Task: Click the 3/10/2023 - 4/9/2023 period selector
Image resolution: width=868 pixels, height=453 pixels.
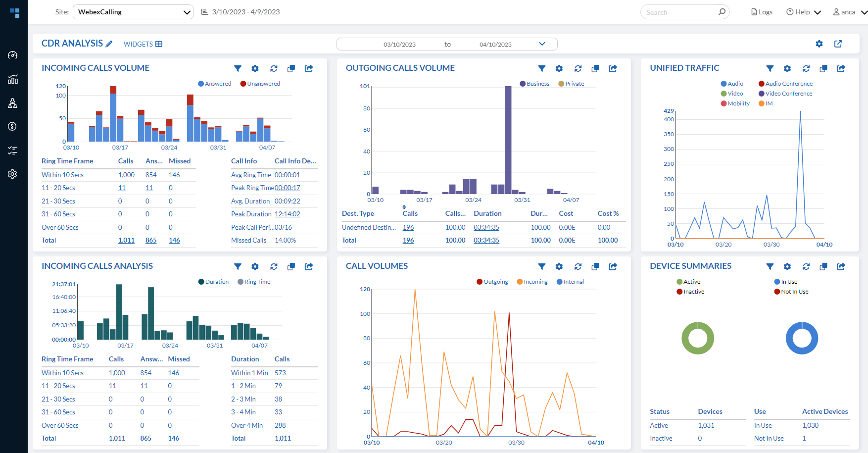Action: coord(241,12)
